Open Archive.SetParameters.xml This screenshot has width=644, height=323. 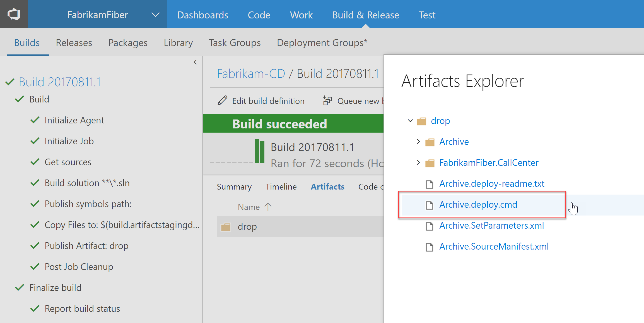click(x=491, y=226)
